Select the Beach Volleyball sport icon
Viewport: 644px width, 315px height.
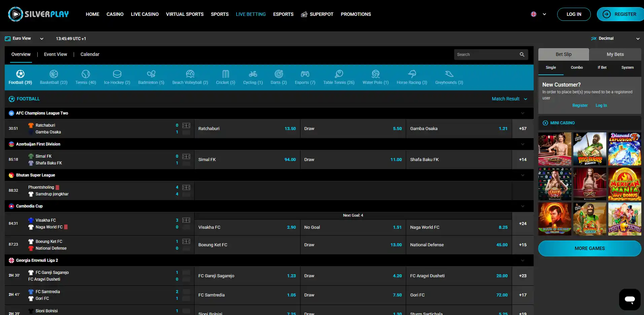tap(190, 74)
